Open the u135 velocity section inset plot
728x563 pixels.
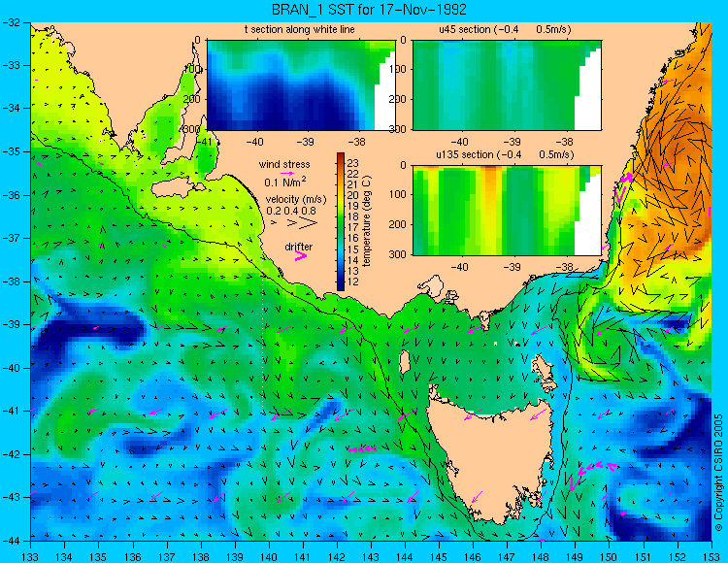[507, 211]
